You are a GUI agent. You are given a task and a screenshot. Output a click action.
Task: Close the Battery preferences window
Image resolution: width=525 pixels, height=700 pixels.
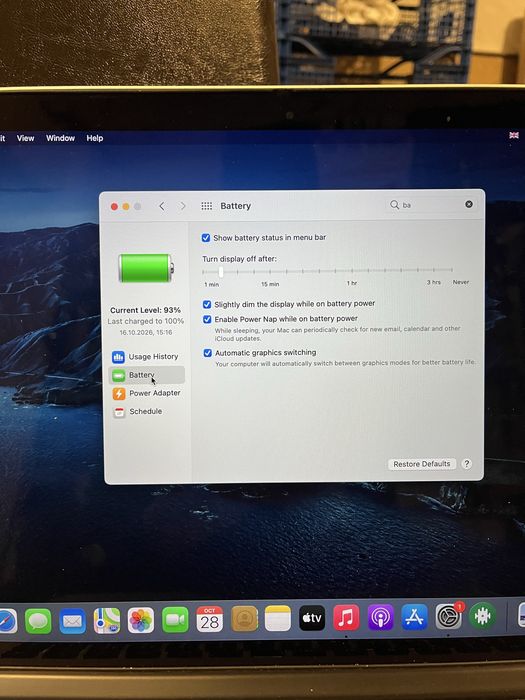tap(114, 206)
